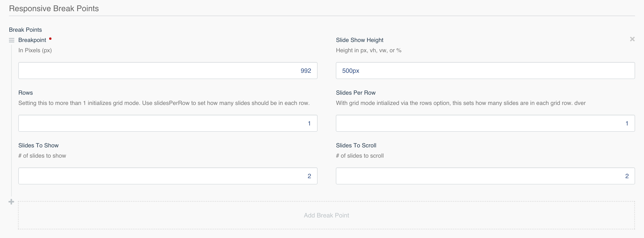Focus the Breakpoint pixel field showing 992
Screen dimensions: 644x238
[168, 71]
